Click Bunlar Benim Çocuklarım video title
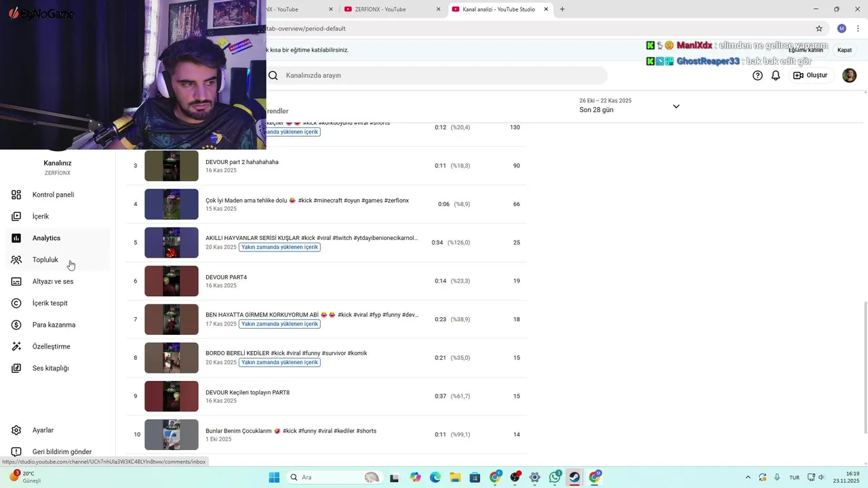The height and width of the screenshot is (488, 868). point(291,431)
